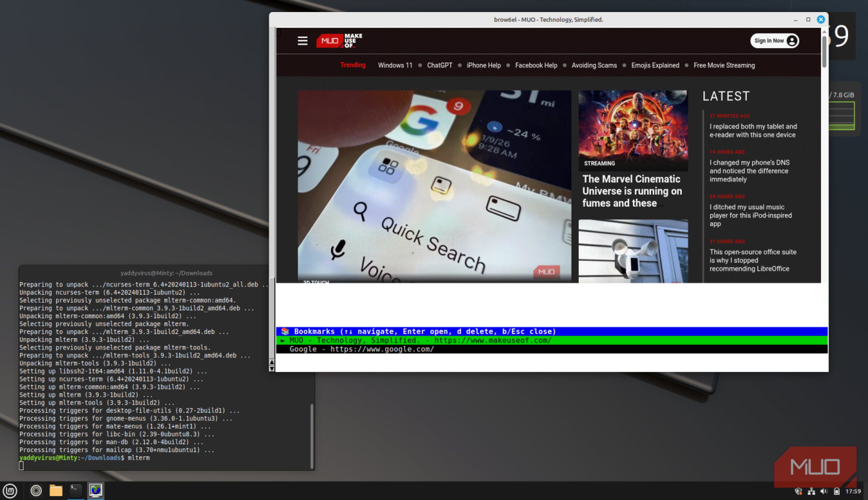868x500 pixels.
Task: Maximize the brow6el window
Action: (x=808, y=20)
